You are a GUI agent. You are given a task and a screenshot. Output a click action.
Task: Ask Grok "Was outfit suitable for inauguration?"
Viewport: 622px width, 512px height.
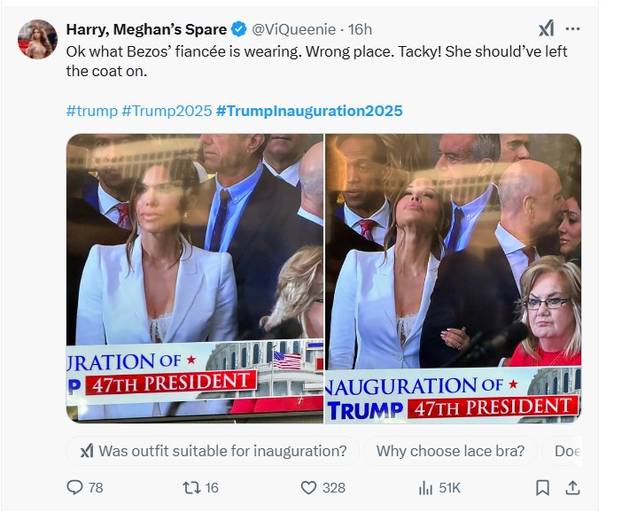pos(213,451)
